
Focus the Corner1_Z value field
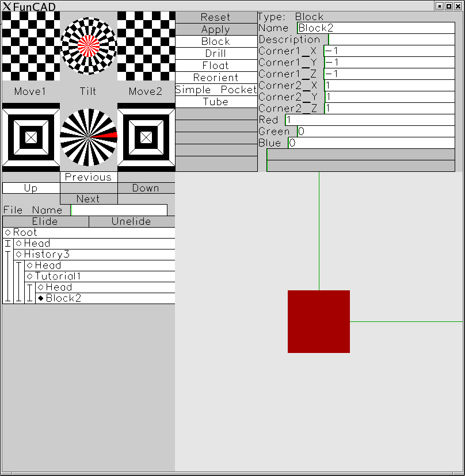[x=390, y=74]
